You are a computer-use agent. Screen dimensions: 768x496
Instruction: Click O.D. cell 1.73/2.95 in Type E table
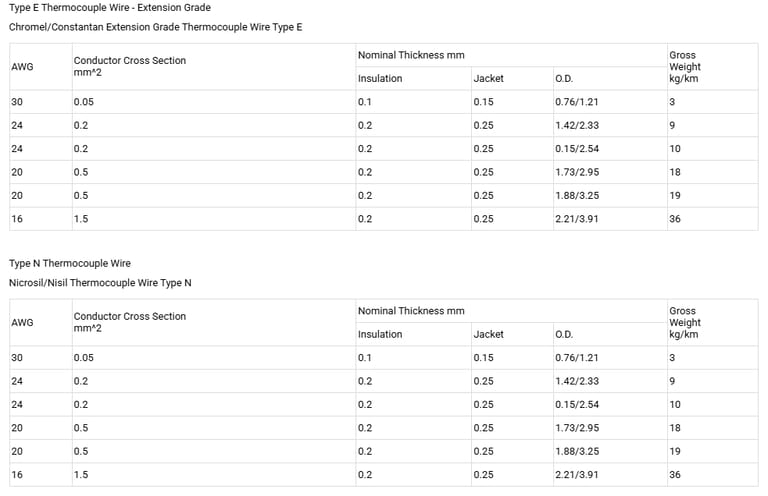coord(577,172)
